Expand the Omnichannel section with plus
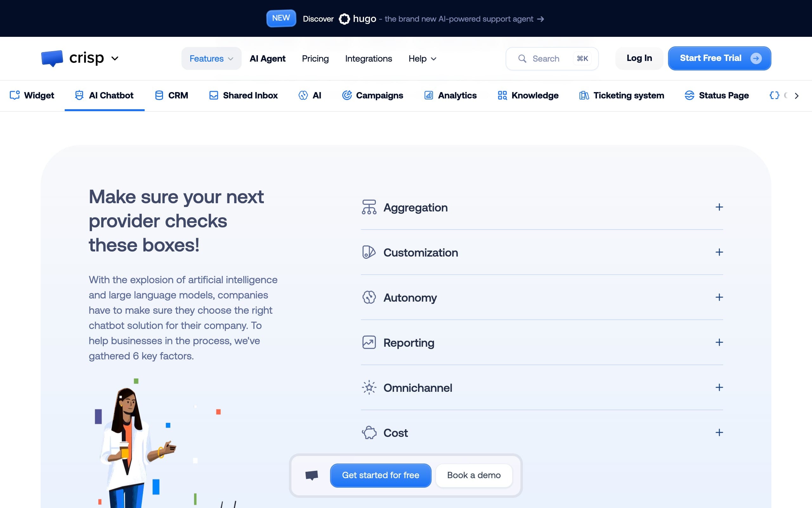 click(x=719, y=387)
